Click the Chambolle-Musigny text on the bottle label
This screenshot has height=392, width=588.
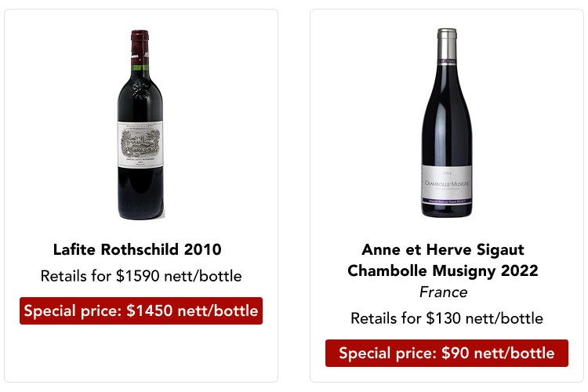pos(446,183)
